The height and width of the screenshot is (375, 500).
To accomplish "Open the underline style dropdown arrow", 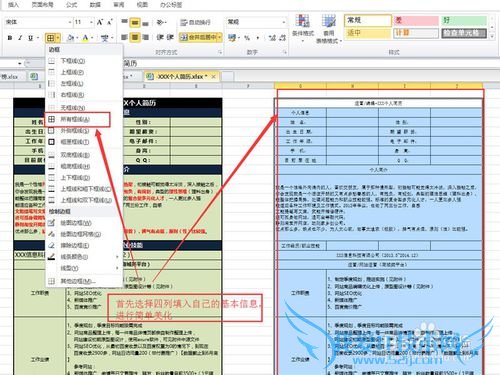I will (x=38, y=38).
